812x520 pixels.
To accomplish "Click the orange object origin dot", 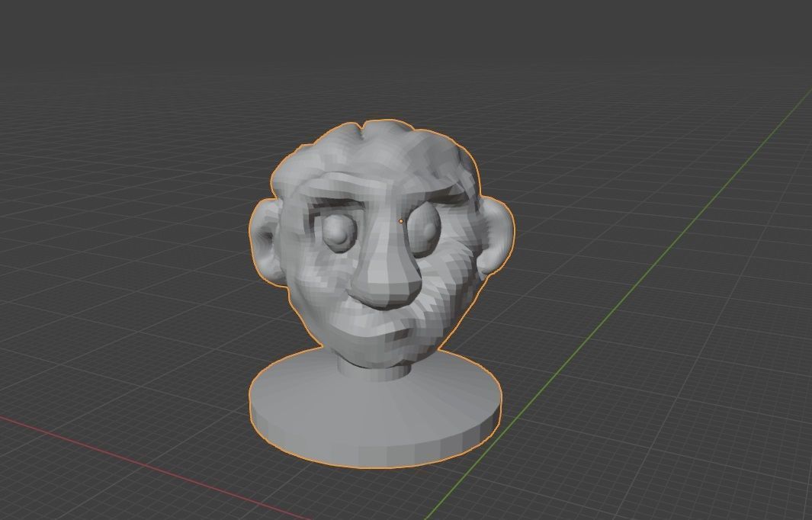I will click(x=401, y=221).
